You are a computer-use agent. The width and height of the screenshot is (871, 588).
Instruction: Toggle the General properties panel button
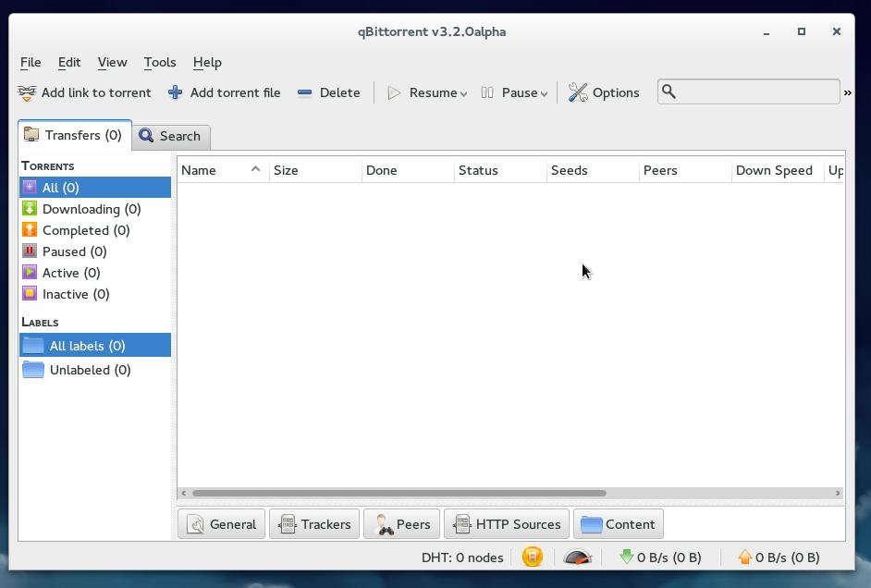pyautogui.click(x=222, y=524)
